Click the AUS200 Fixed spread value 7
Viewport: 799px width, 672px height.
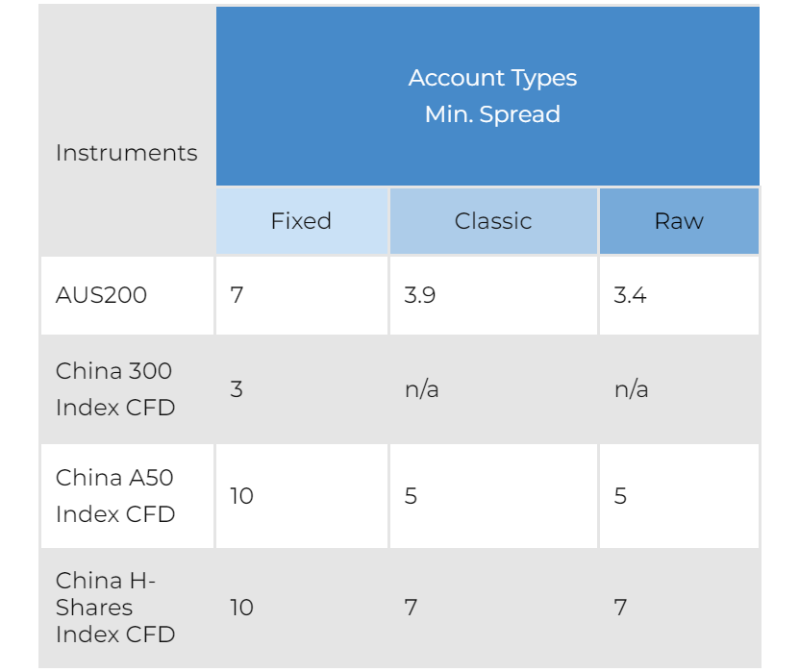click(x=237, y=295)
